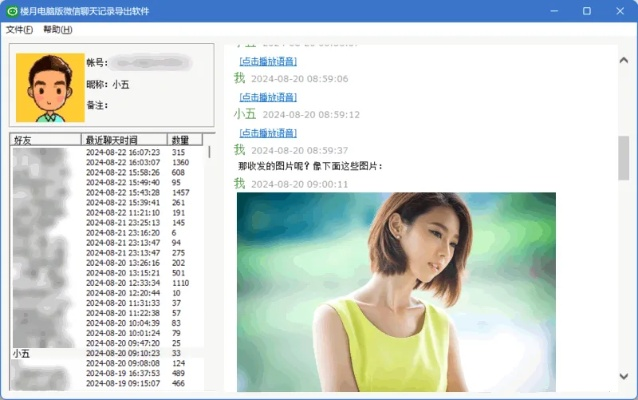638x400 pixels.
Task: Play the voice message sent at 08:59:06
Action: [268, 97]
